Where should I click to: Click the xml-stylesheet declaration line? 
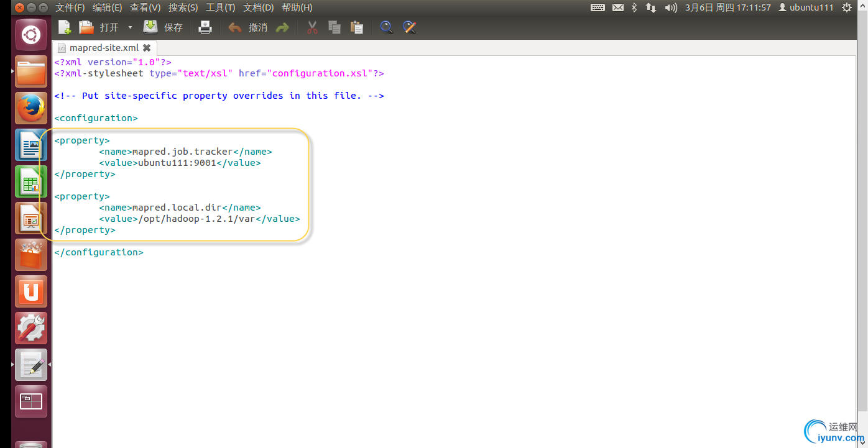click(219, 73)
